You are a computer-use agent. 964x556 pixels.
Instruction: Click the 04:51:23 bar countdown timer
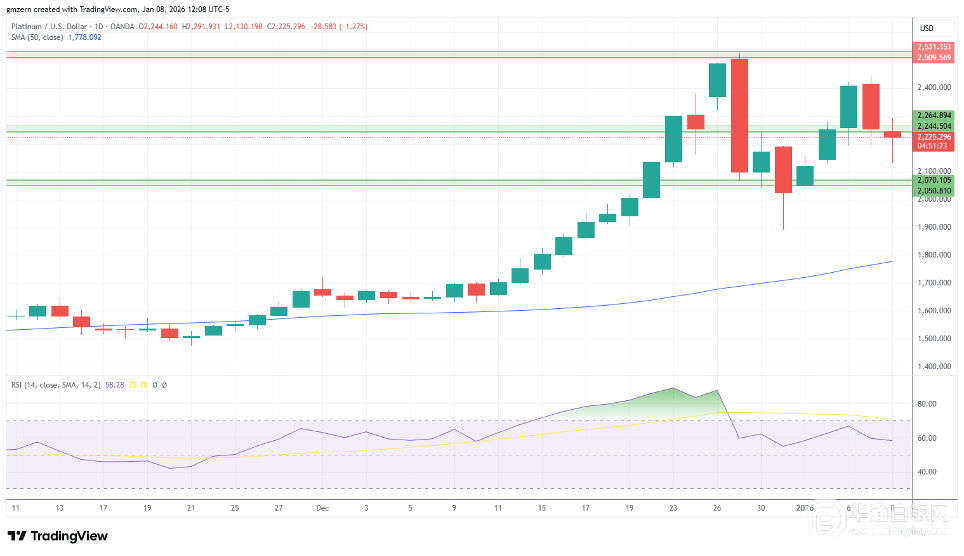[934, 145]
